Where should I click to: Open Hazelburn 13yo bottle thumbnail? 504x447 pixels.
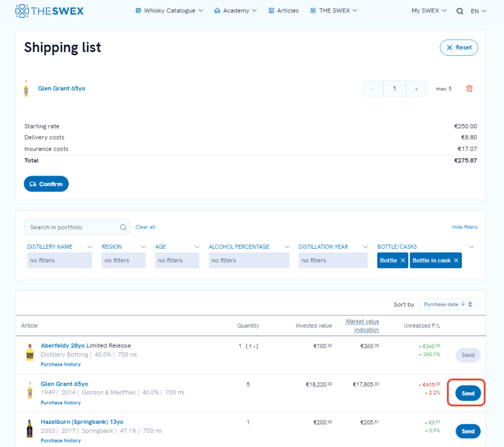(30, 429)
